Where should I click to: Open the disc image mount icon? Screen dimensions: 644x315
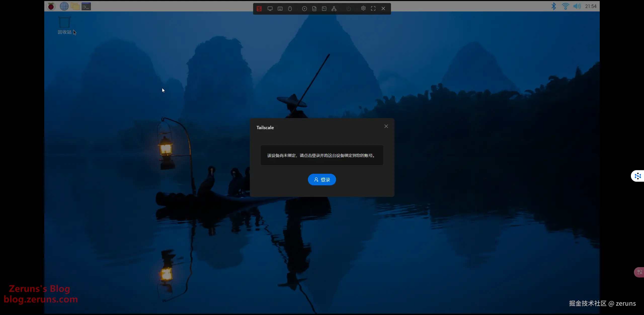pyautogui.click(x=304, y=9)
